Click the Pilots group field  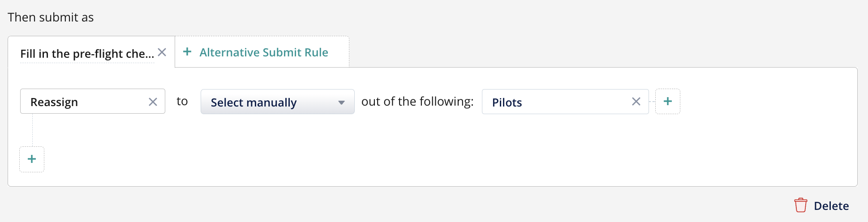(x=555, y=102)
